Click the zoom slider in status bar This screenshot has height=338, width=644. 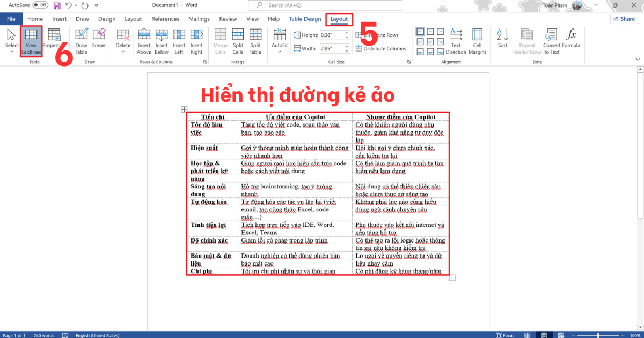point(599,335)
